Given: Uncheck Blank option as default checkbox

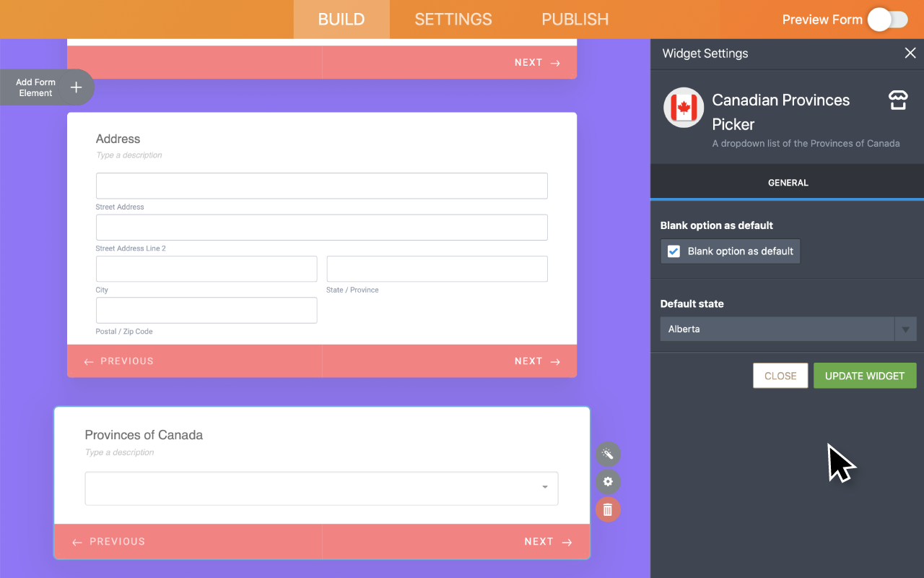Looking at the screenshot, I should click(674, 251).
